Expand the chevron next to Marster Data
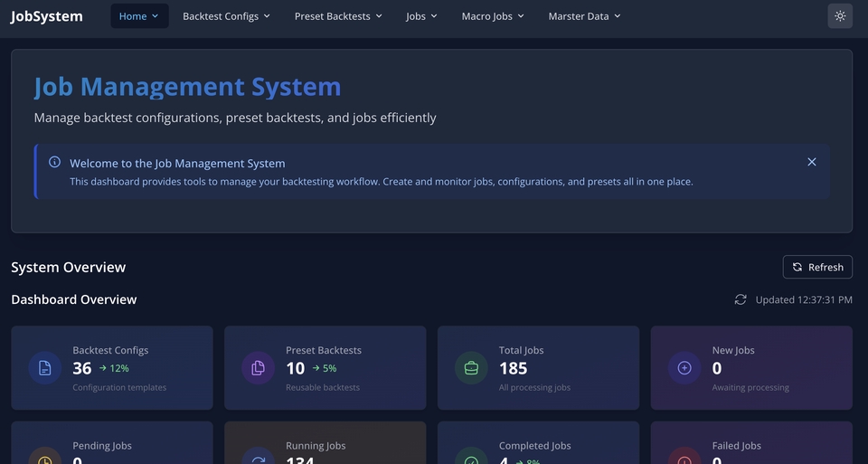Viewport: 868px width, 464px height. [618, 16]
